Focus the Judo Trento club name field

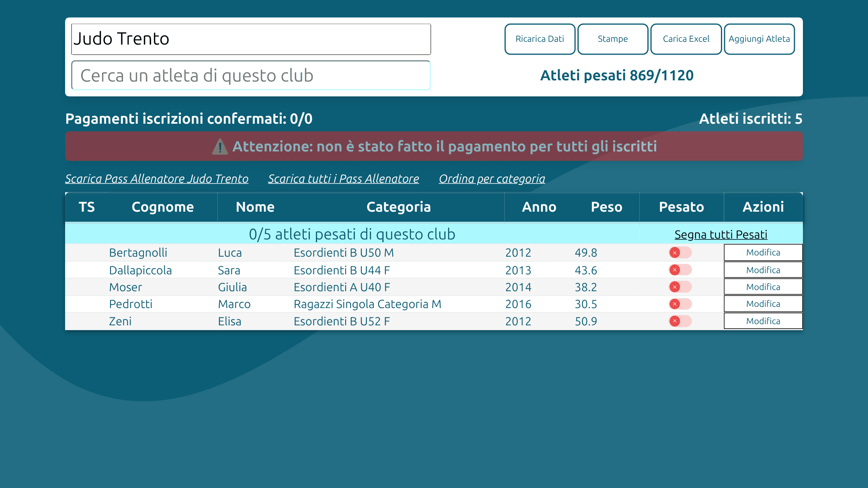[x=251, y=39]
